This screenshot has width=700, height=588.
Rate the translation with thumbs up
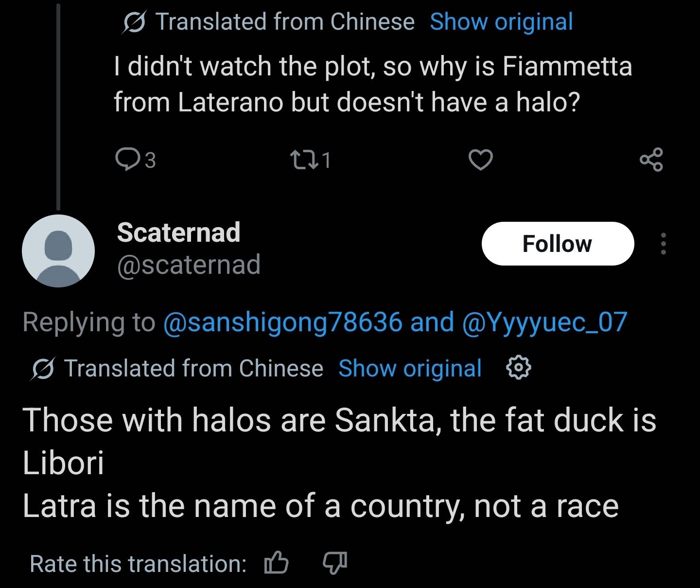point(276,564)
